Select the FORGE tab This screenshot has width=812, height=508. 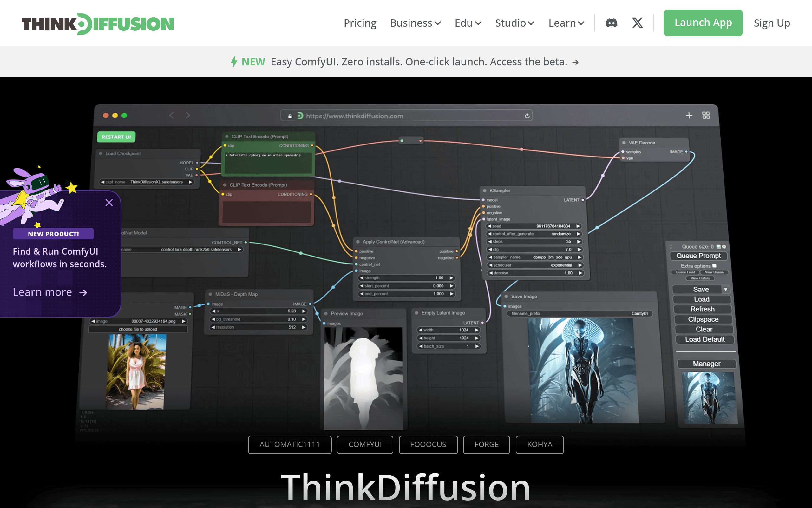tap(487, 444)
